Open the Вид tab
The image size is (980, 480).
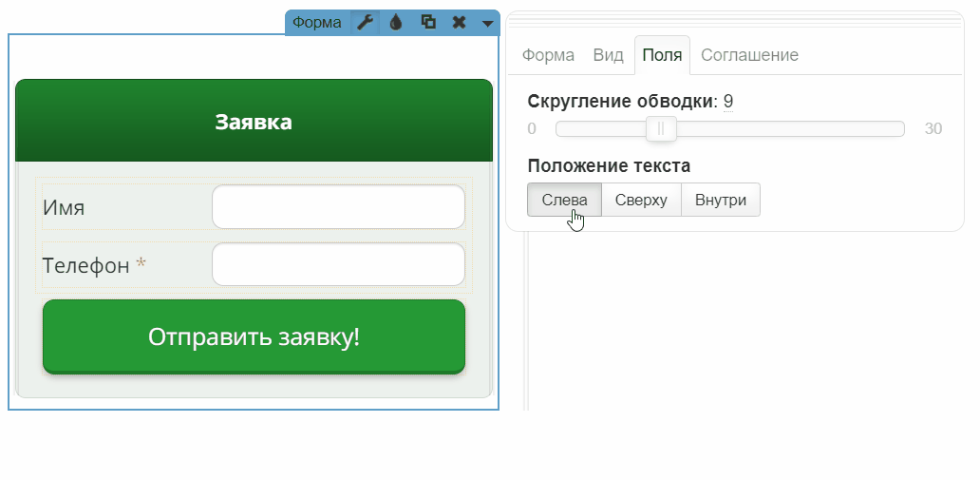click(608, 55)
